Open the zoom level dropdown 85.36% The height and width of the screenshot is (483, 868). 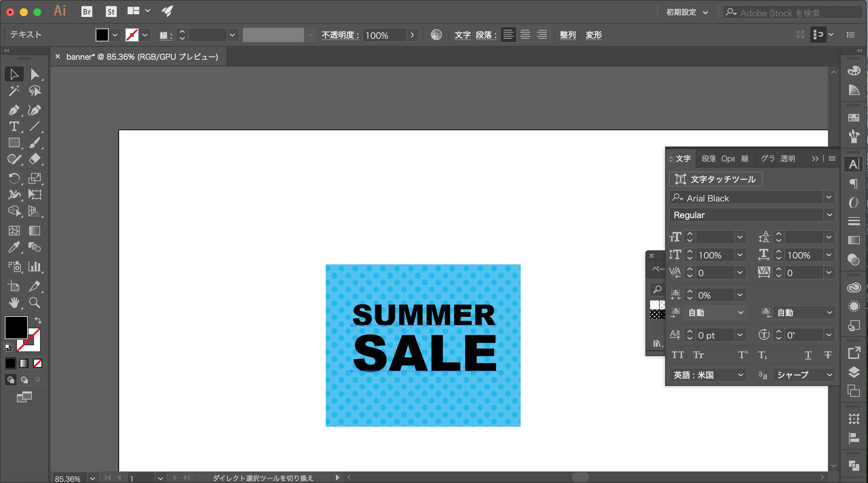point(92,478)
